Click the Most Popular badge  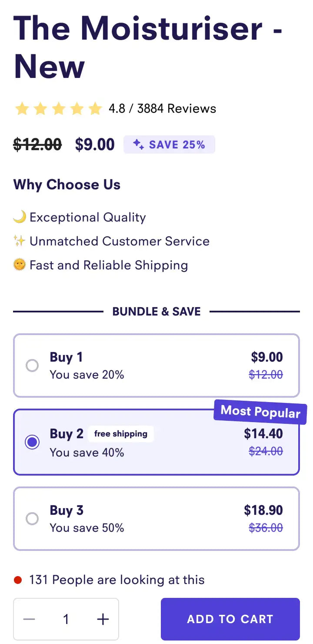point(260,412)
